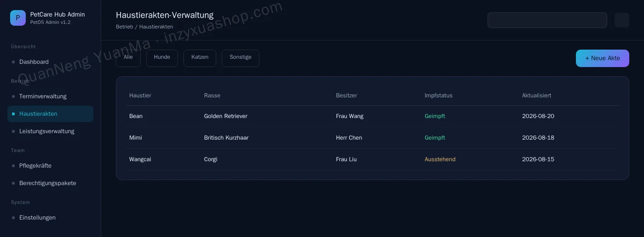Filter records by Hunde

[162, 58]
